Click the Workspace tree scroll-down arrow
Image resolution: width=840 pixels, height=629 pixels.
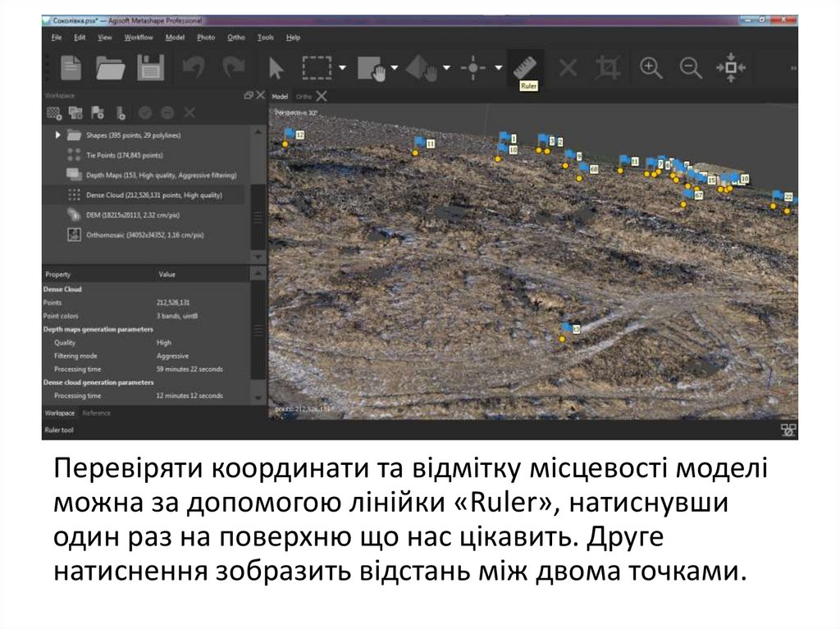pyautogui.click(x=258, y=258)
